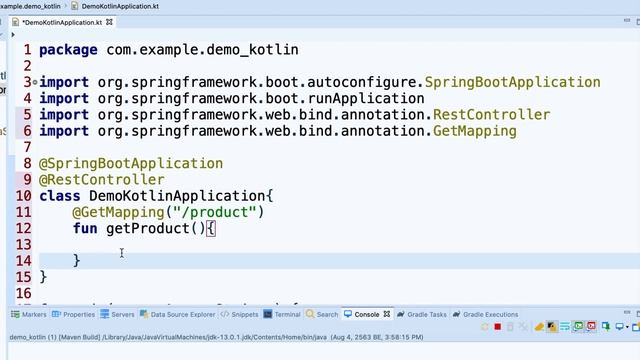Switch to the Search tab

click(322, 314)
